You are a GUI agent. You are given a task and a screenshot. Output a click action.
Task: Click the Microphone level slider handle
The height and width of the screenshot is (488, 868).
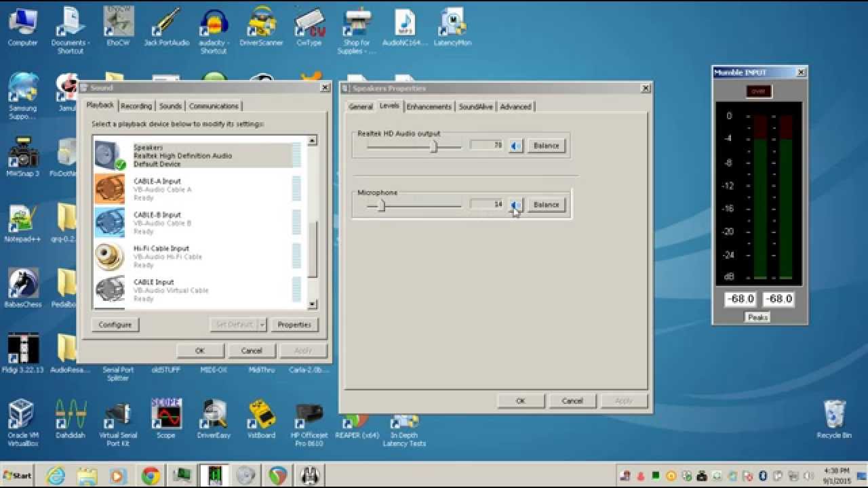click(x=381, y=205)
